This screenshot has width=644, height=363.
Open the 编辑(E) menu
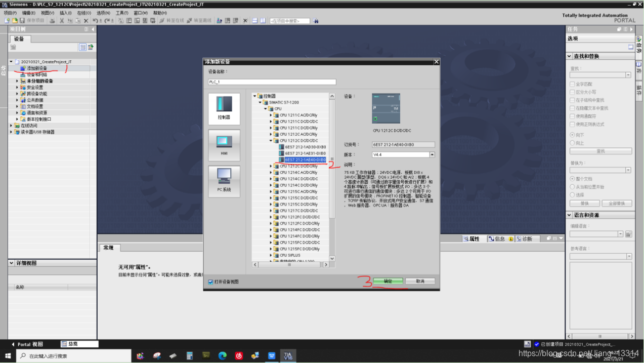point(29,13)
